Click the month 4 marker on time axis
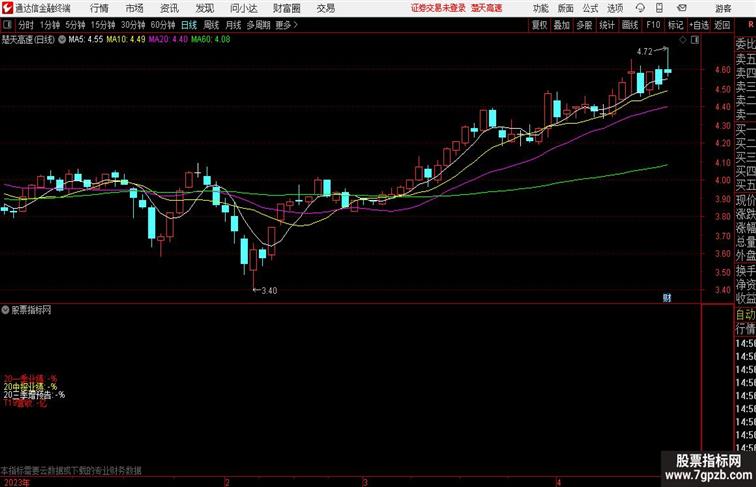 (559, 483)
